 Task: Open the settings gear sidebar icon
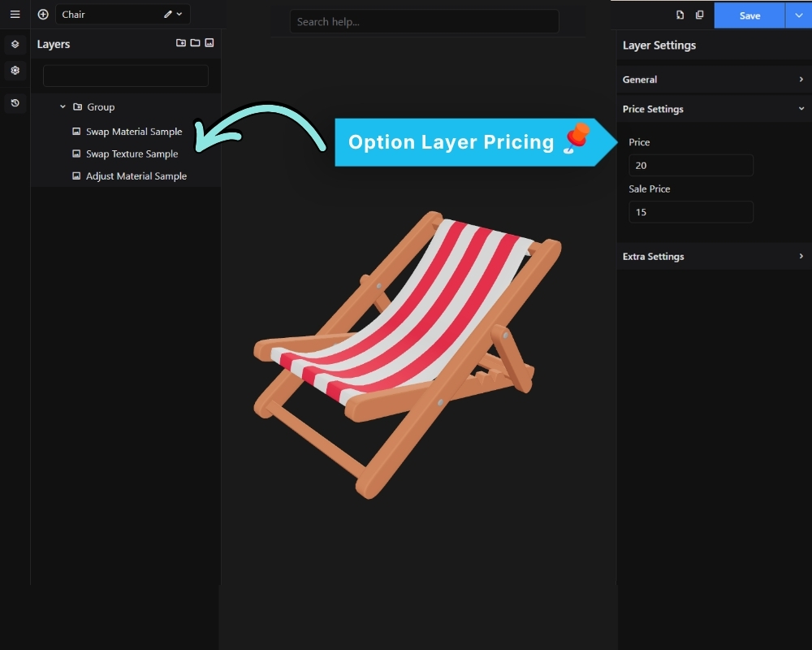click(x=15, y=70)
